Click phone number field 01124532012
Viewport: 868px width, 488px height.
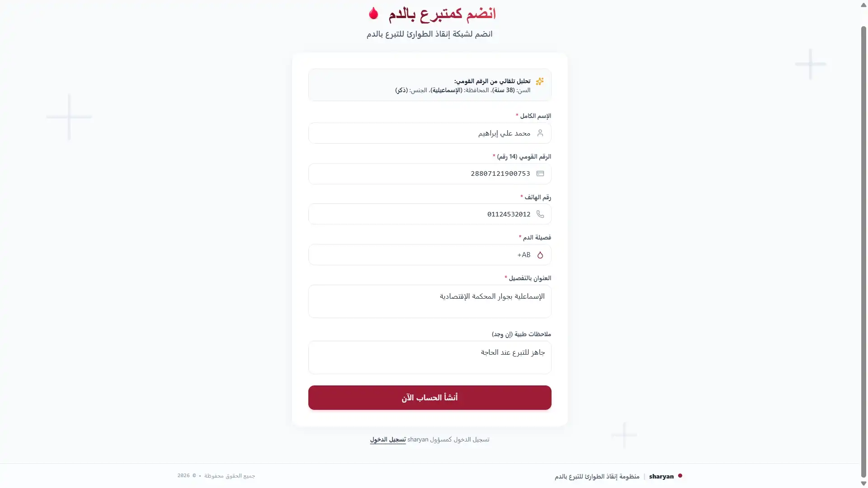[x=429, y=214]
